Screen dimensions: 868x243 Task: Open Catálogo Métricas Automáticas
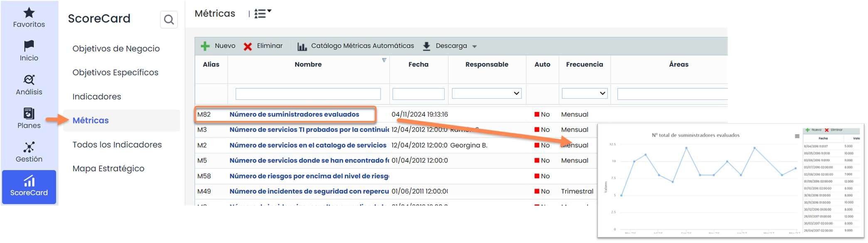pyautogui.click(x=356, y=46)
